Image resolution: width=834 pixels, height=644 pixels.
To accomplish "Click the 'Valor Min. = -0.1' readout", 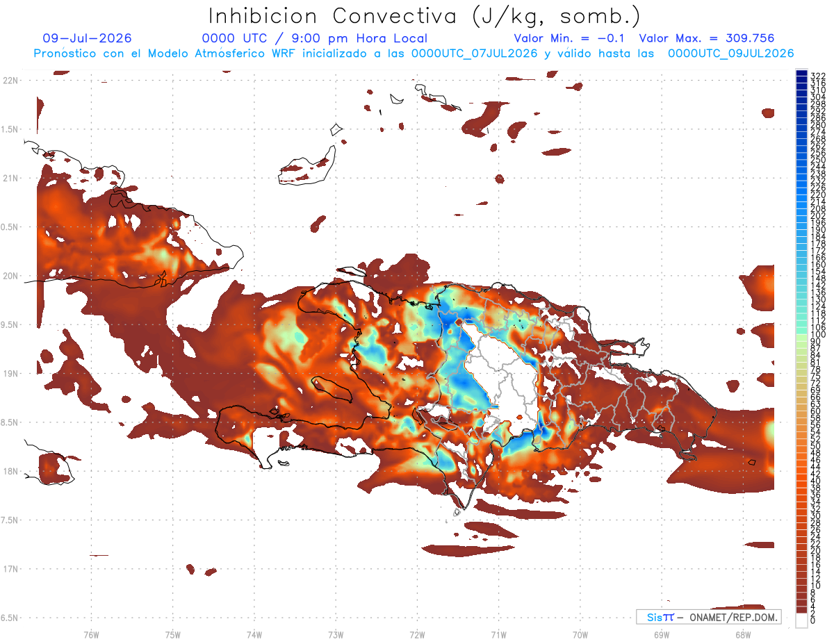I will click(570, 38).
